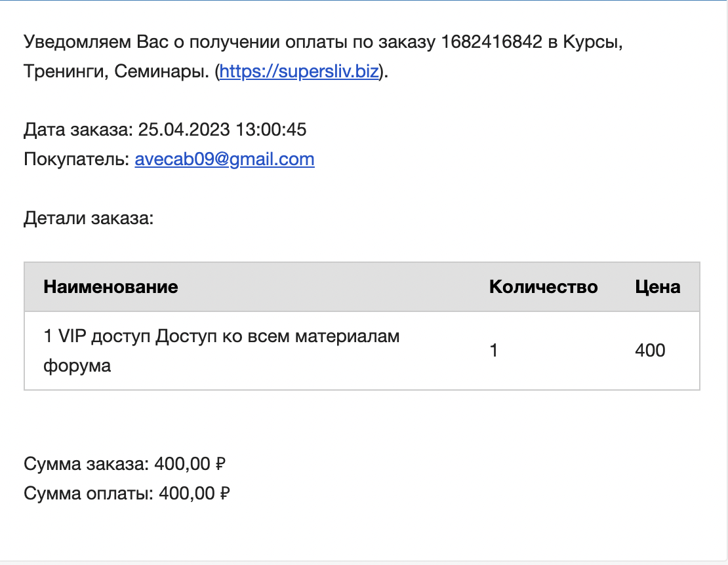
Task: Click the Наименование column header
Action: (x=110, y=286)
